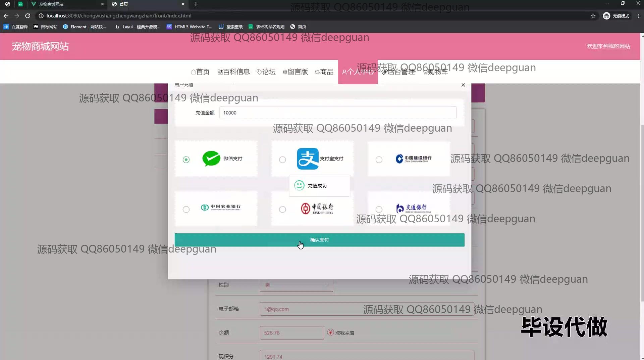Image resolution: width=644 pixels, height=360 pixels.
Task: Switch to the 宠物商城网站 browser tab
Action: [x=67, y=4]
